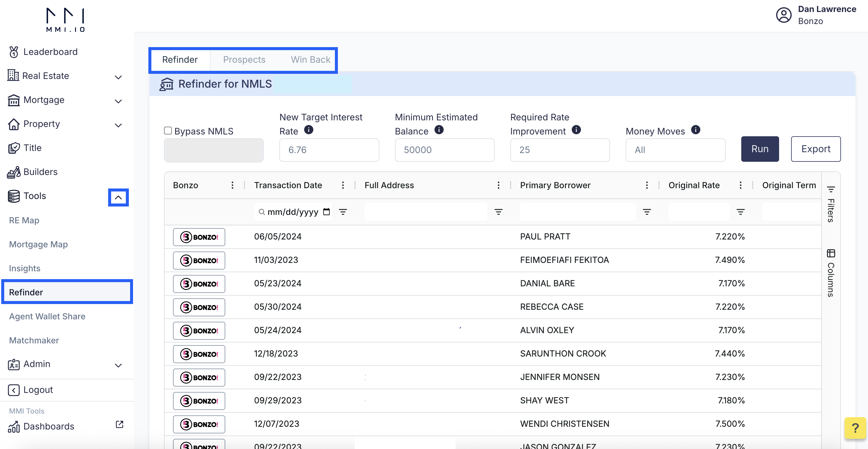This screenshot has width=868, height=449.
Task: Click the Primary Borrower filter input
Action: point(578,212)
